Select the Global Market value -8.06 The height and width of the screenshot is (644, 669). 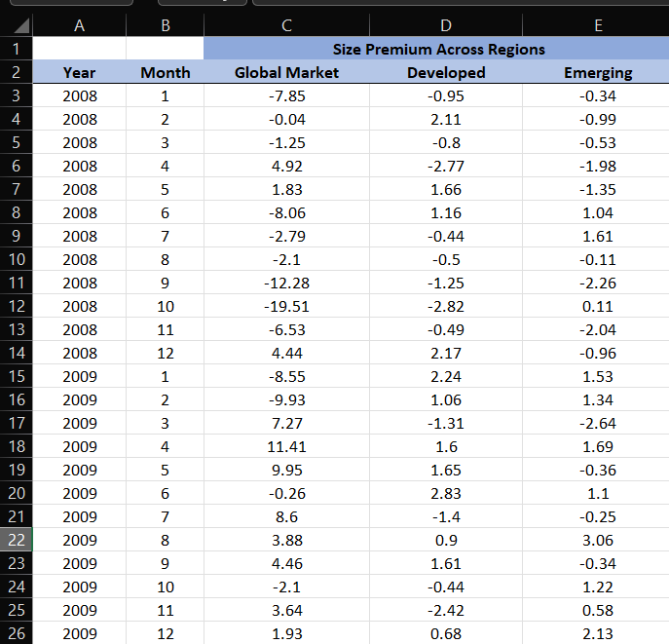286,213
